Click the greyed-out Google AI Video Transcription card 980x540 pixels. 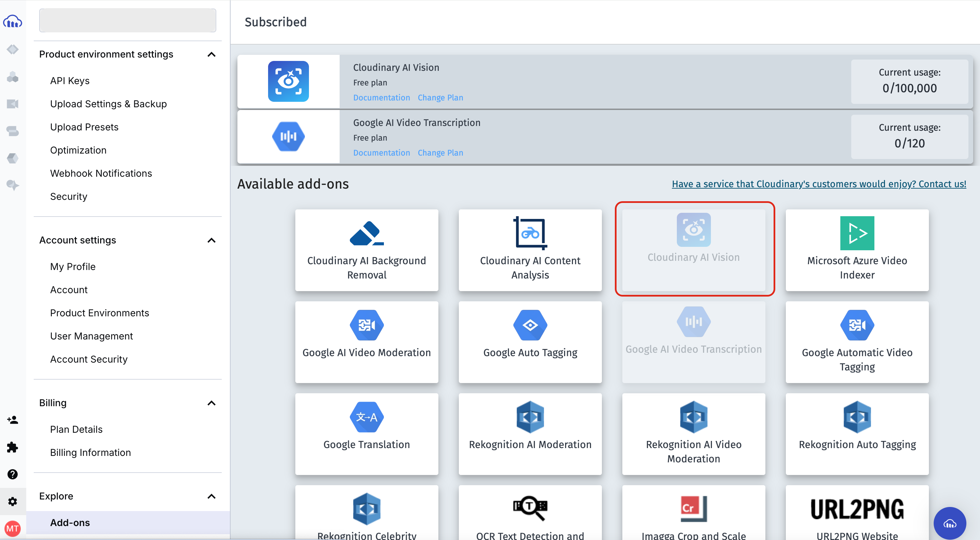point(694,342)
